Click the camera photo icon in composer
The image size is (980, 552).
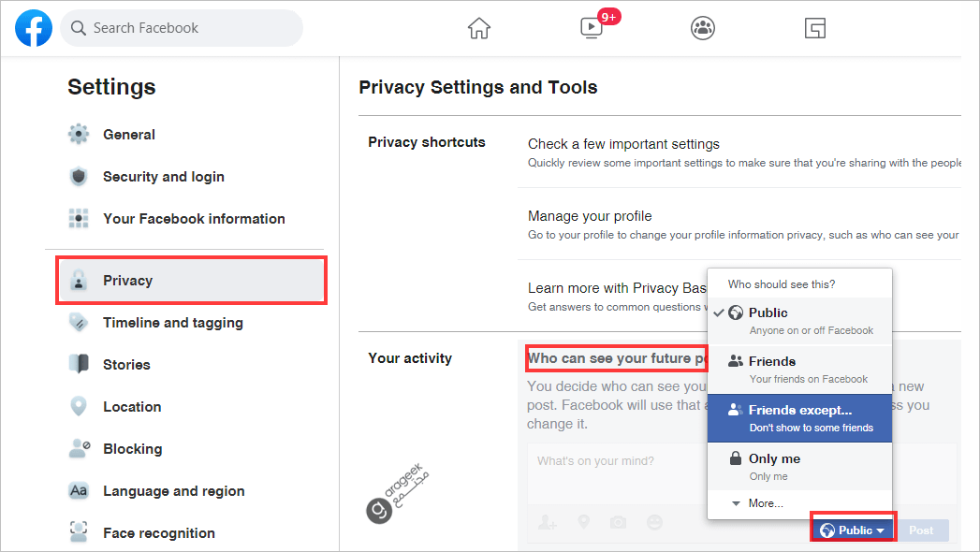[619, 522]
